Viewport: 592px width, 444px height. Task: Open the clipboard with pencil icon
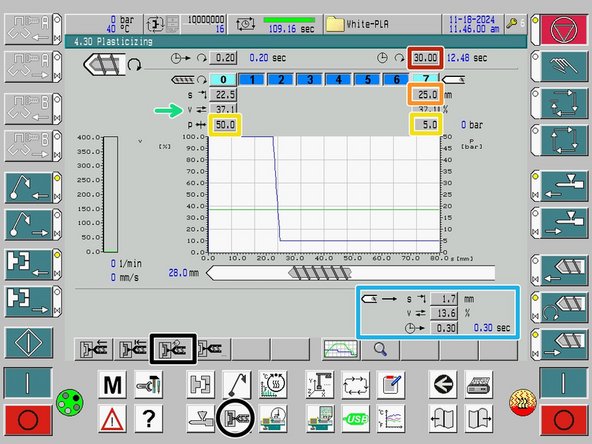tap(391, 384)
